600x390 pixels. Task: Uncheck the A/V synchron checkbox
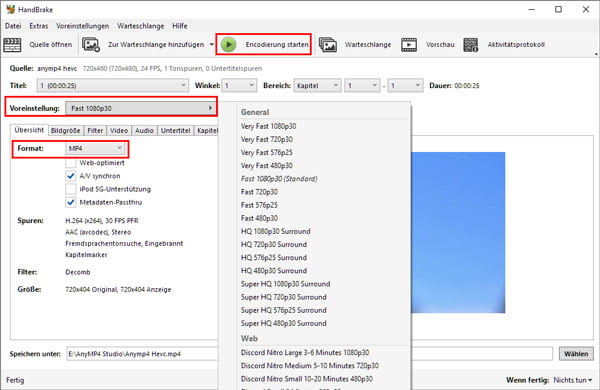coord(70,176)
